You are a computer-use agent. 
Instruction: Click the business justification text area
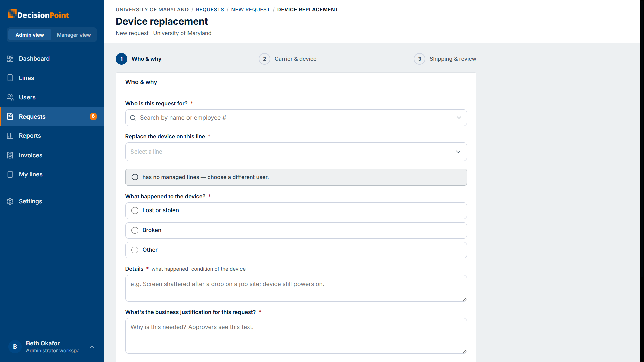296,336
